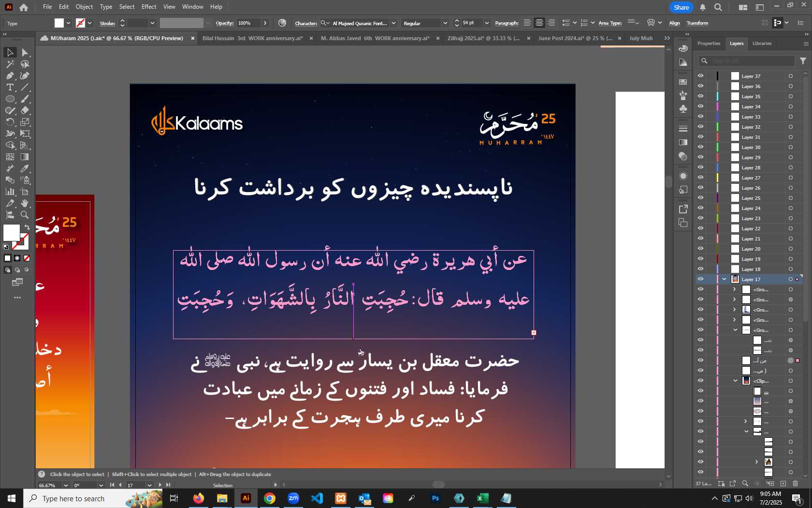Screen dimensions: 812x508
Task: Hide Layer 36 with its eye icon
Action: pyautogui.click(x=700, y=86)
